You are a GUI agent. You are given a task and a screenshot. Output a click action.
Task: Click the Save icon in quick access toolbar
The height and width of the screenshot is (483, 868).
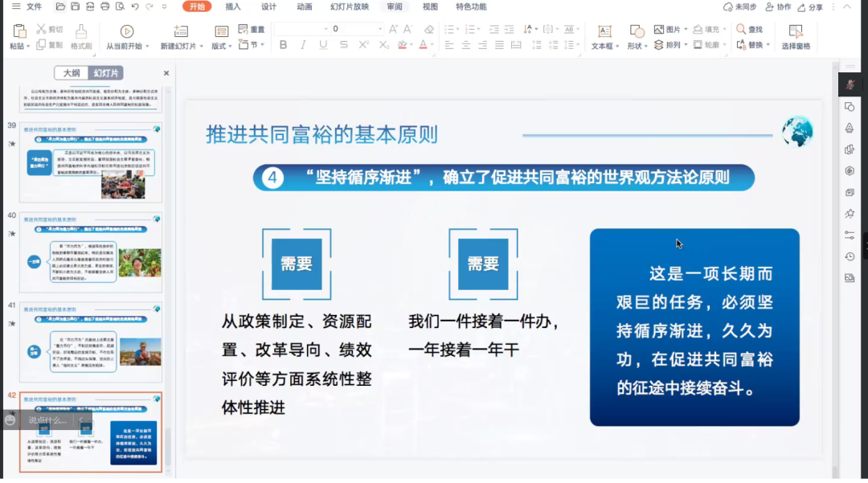75,6
